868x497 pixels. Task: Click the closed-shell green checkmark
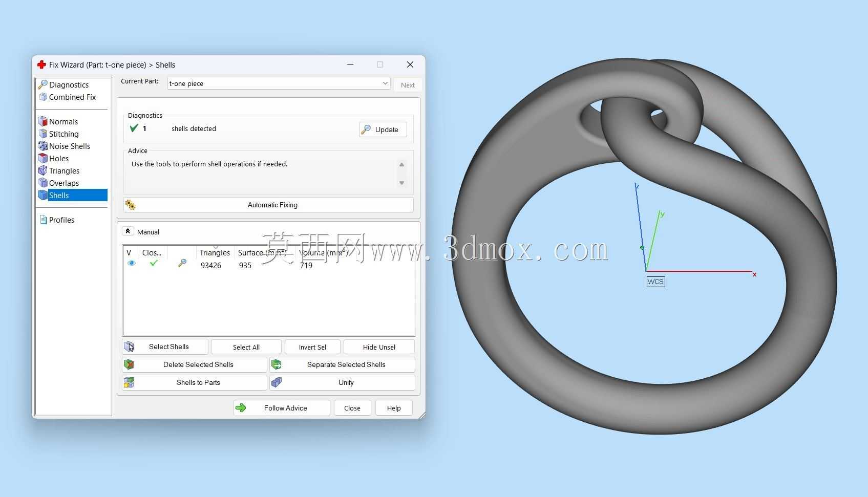click(x=154, y=263)
